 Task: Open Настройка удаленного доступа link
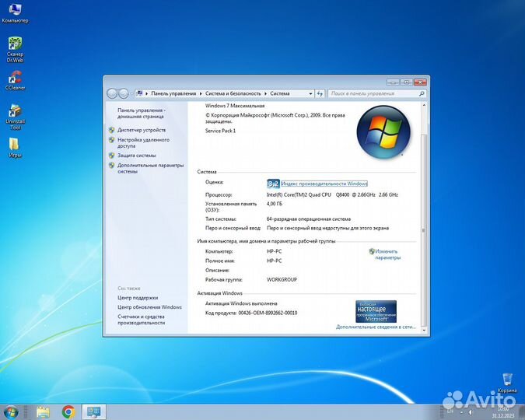(x=143, y=142)
